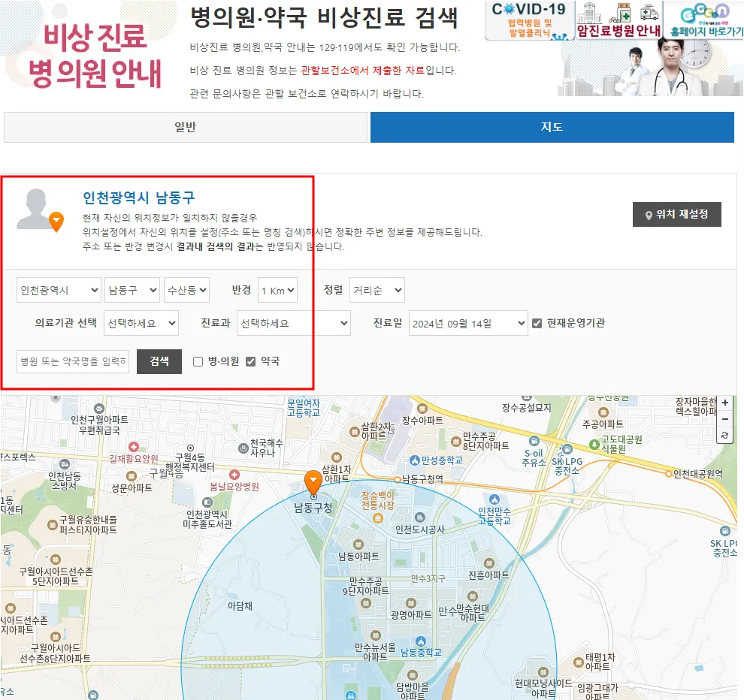Click the 구월4동 행정복지센터 marker

(190, 448)
